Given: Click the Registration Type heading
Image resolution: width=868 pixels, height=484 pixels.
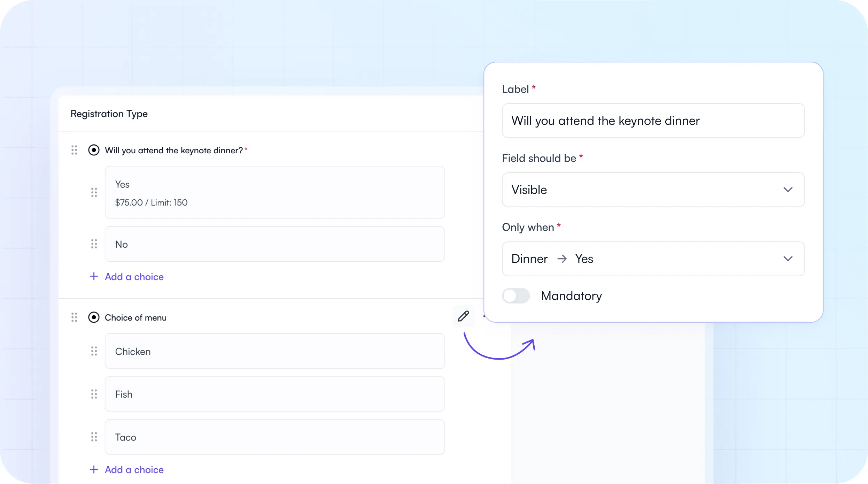Looking at the screenshot, I should pos(109,114).
